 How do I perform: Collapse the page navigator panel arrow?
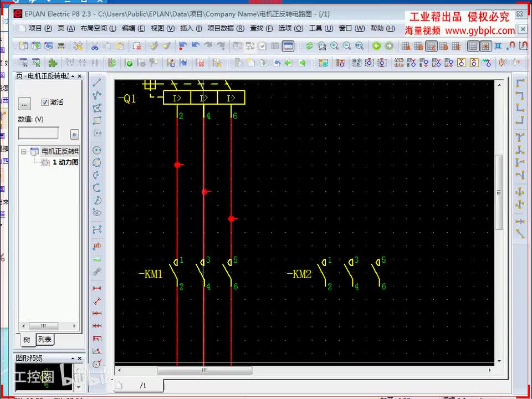coord(73,76)
